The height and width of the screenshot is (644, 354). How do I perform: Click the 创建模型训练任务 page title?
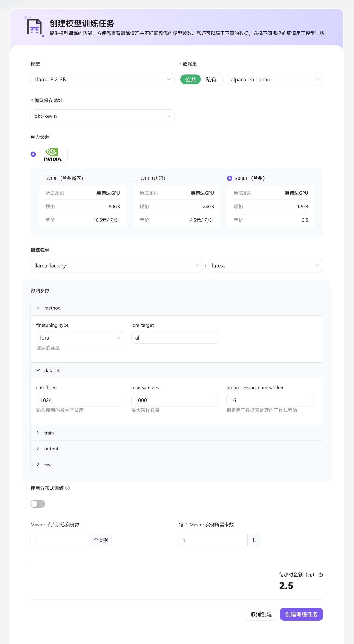click(82, 23)
